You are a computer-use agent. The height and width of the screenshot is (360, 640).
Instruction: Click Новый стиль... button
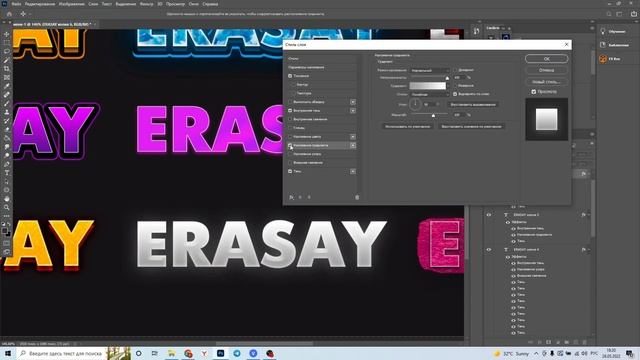(546, 82)
